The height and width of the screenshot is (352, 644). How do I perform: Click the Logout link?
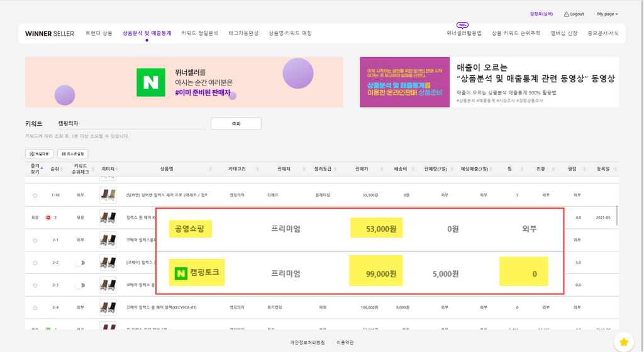tap(574, 14)
